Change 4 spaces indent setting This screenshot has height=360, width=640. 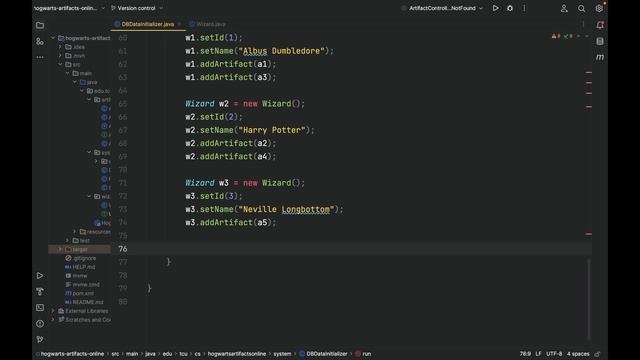578,354
